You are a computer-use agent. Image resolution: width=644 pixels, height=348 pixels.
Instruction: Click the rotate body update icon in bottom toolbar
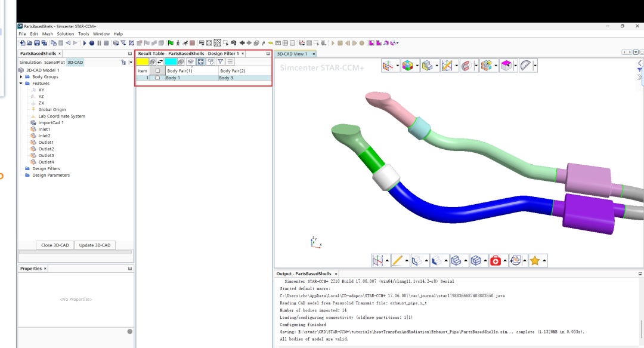[x=515, y=260]
